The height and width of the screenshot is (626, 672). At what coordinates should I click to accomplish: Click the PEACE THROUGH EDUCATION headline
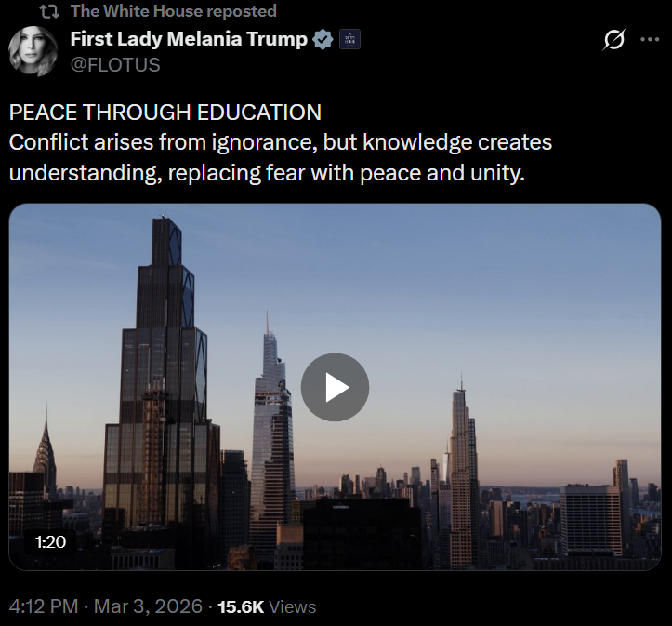165,113
